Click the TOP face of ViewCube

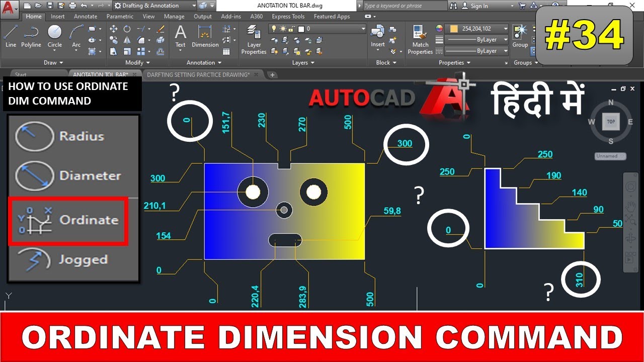[611, 121]
